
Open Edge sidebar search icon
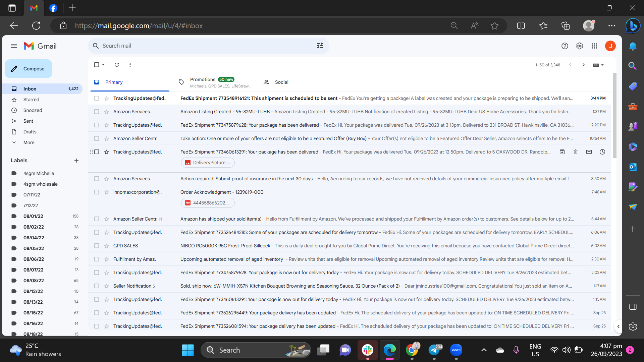(633, 66)
